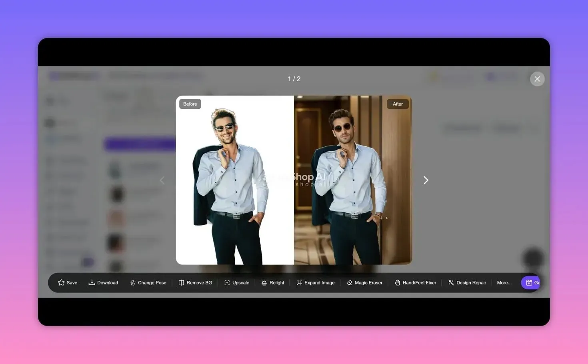Close the image preview overlay
The image size is (588, 364).
click(x=537, y=79)
